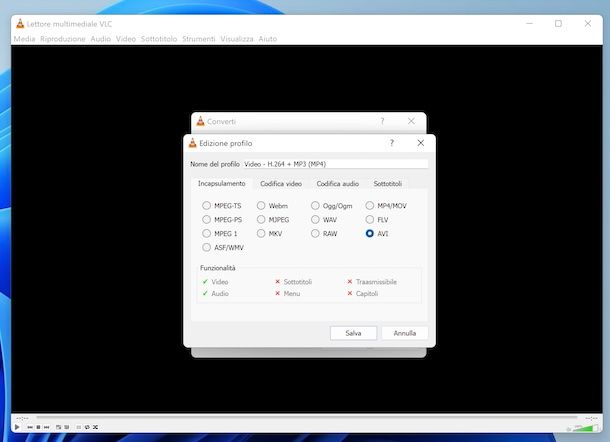Click the Salva button

tap(353, 333)
